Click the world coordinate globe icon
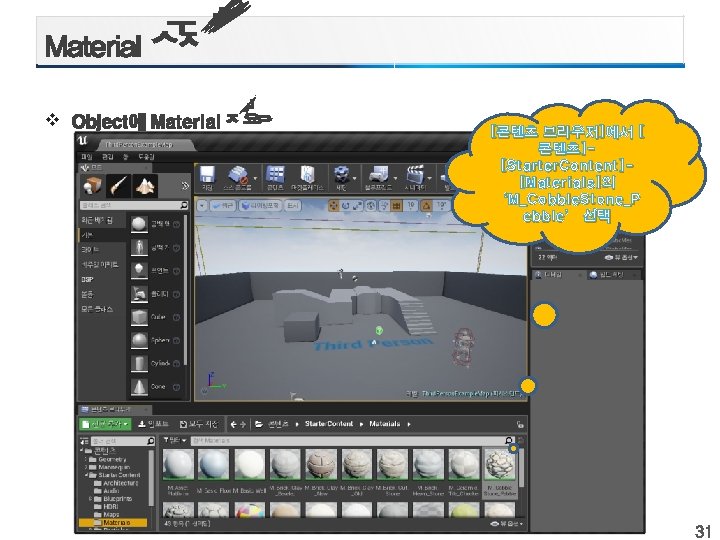The width and height of the screenshot is (720, 540). click(x=371, y=206)
